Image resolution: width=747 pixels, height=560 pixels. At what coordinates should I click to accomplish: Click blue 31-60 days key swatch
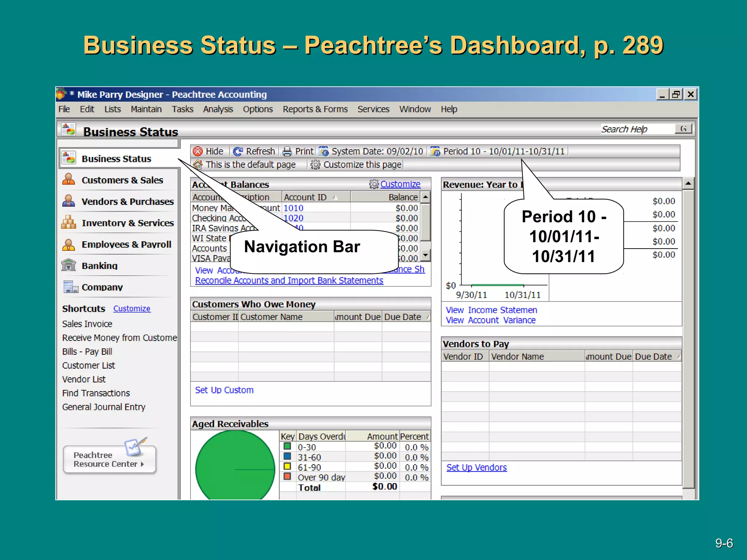click(287, 456)
